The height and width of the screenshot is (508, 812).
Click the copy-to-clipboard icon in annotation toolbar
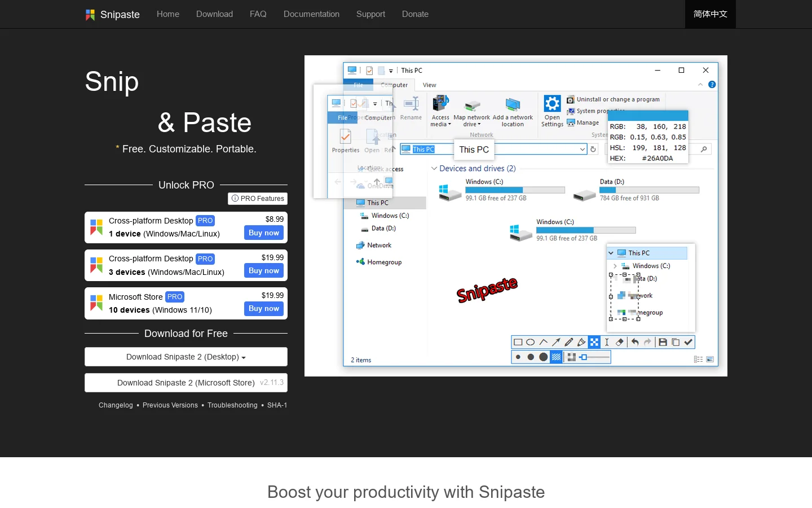coord(676,342)
